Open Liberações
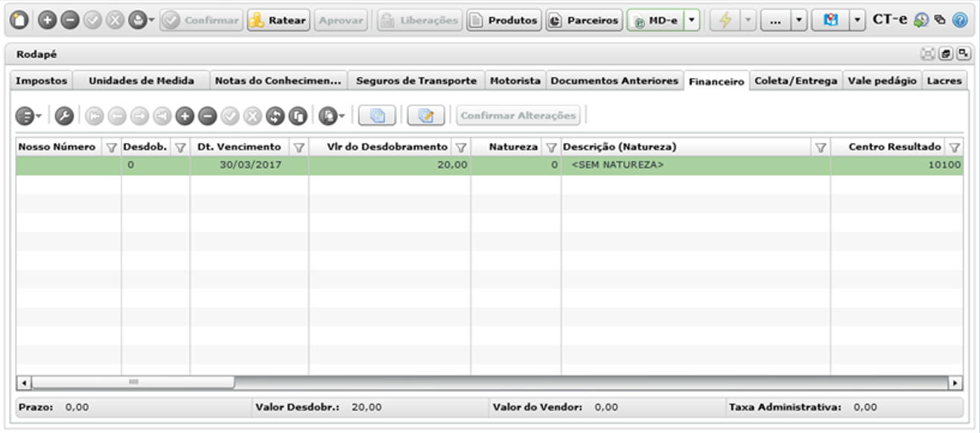This screenshot has width=980, height=433. (x=419, y=21)
